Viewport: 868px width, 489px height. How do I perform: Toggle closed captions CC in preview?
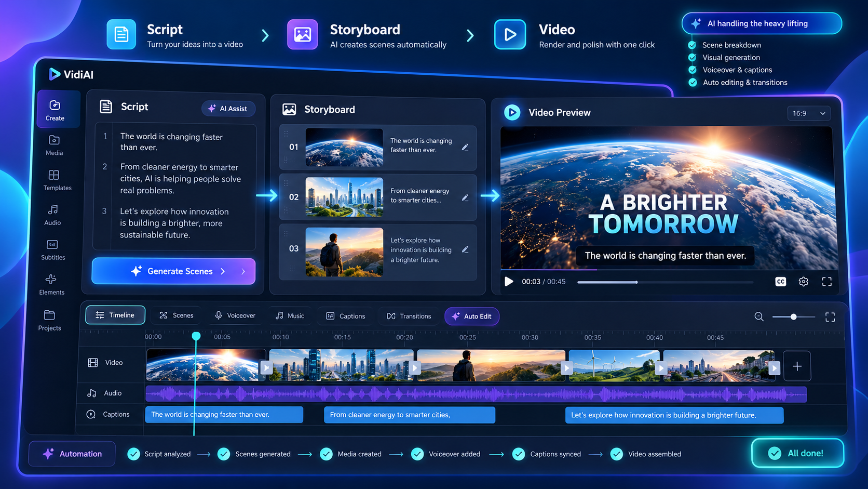pyautogui.click(x=780, y=282)
